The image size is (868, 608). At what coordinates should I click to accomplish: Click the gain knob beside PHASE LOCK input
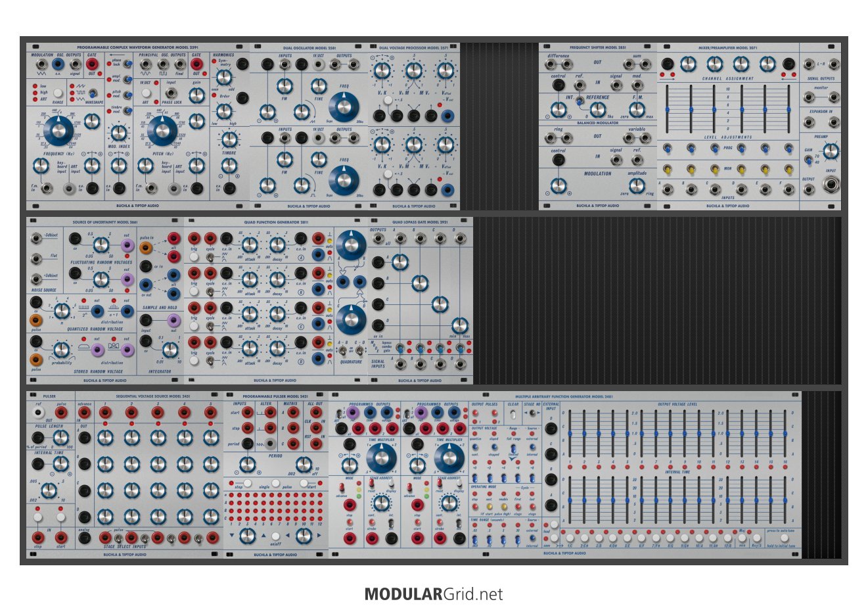pyautogui.click(x=196, y=95)
